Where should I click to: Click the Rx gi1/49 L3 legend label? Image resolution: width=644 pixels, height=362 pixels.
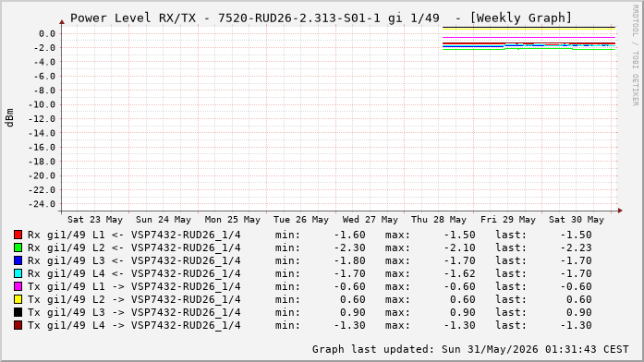pyautogui.click(x=134, y=260)
